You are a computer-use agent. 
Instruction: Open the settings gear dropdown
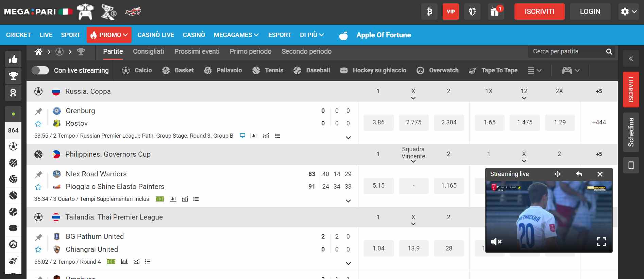[x=628, y=12]
